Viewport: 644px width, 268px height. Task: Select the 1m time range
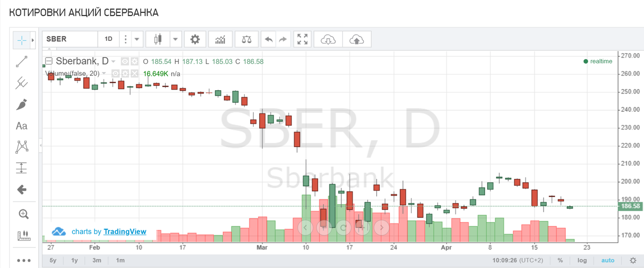(120, 260)
